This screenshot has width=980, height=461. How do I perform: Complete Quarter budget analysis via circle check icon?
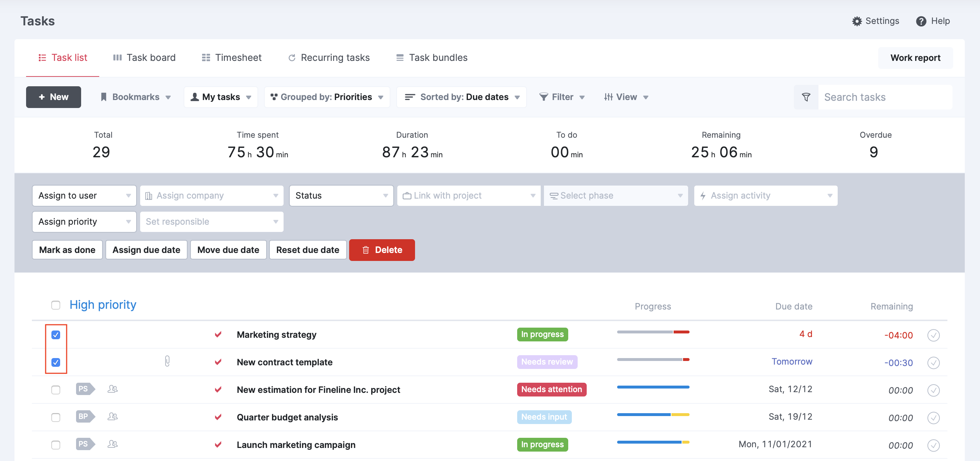coord(933,418)
